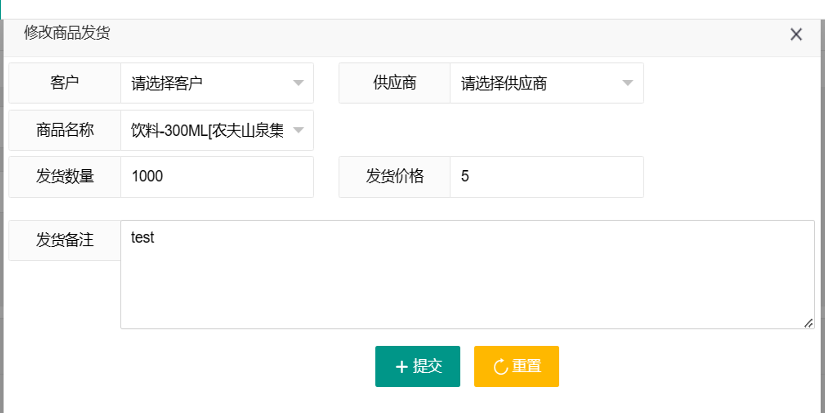
Task: Click the 修改商品发货 dialog title
Action: click(67, 33)
